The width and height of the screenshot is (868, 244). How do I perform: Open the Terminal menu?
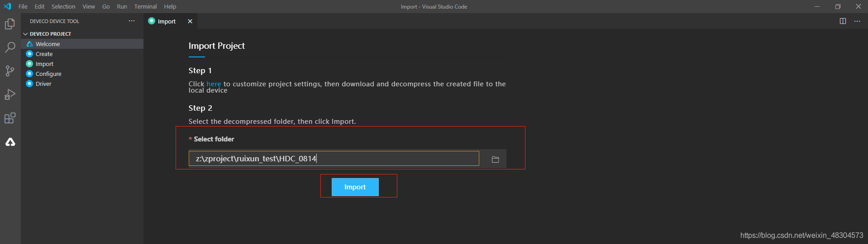point(145,6)
